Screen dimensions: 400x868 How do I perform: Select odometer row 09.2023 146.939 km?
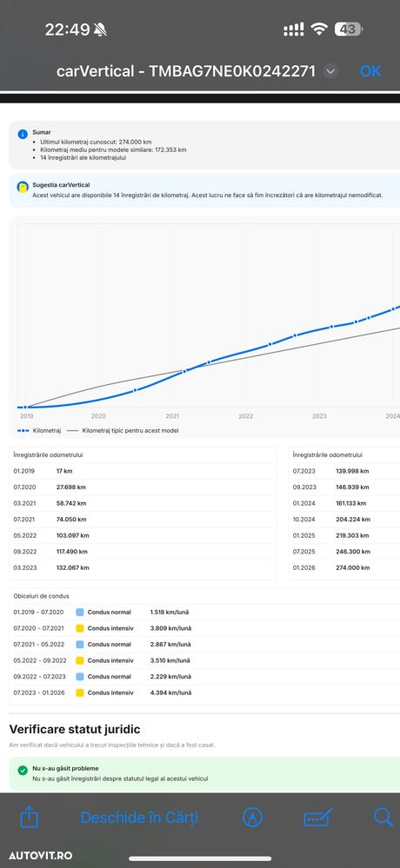(x=346, y=487)
